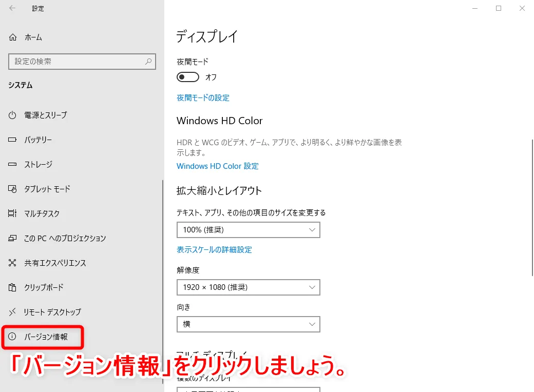Select the shared experiences icon
This screenshot has width=534, height=392.
[x=12, y=263]
